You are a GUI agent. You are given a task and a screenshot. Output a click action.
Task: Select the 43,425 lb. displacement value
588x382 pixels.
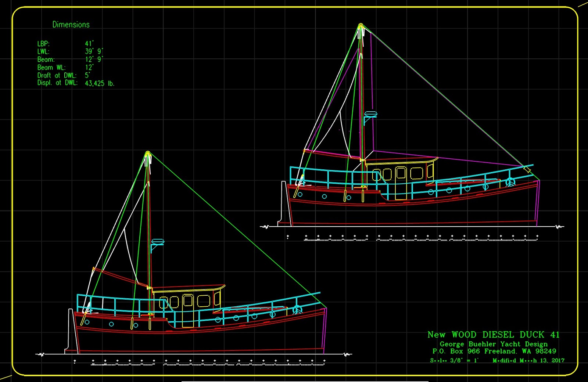[x=100, y=83]
